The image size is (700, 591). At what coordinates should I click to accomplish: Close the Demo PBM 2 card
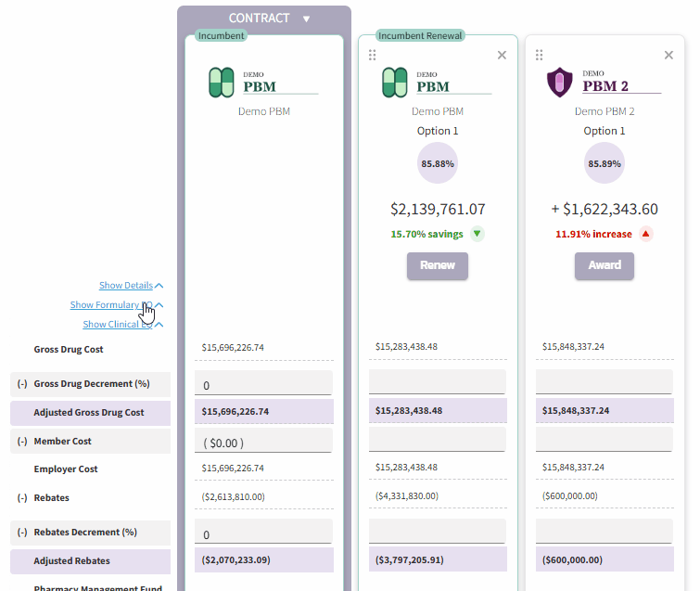(x=668, y=55)
